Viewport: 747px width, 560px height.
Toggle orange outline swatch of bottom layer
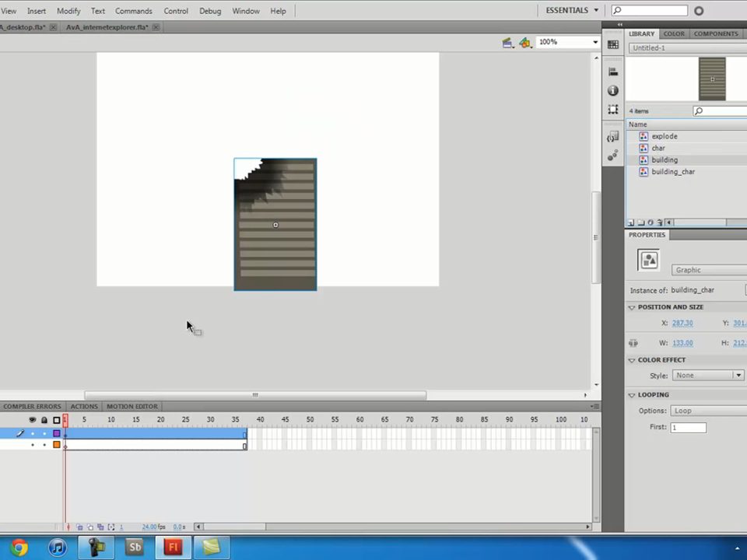(57, 445)
